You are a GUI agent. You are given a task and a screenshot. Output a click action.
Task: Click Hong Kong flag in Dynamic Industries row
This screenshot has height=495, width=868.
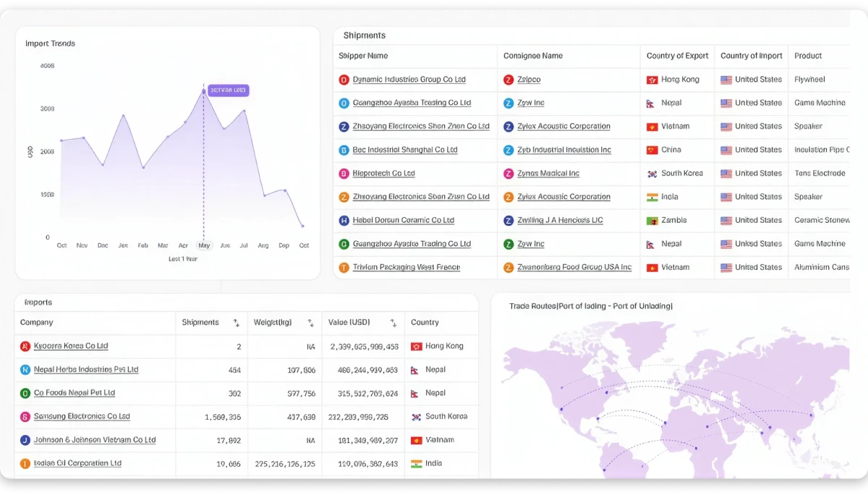[x=652, y=80]
